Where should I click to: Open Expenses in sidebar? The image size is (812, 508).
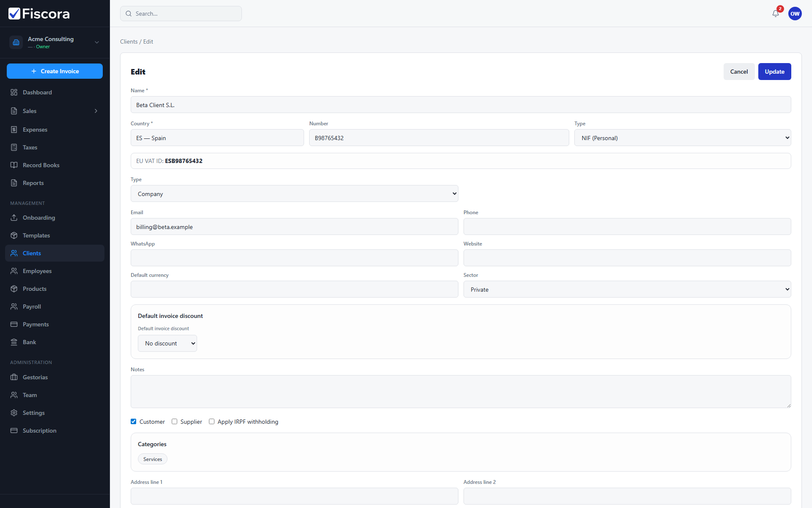click(x=55, y=130)
